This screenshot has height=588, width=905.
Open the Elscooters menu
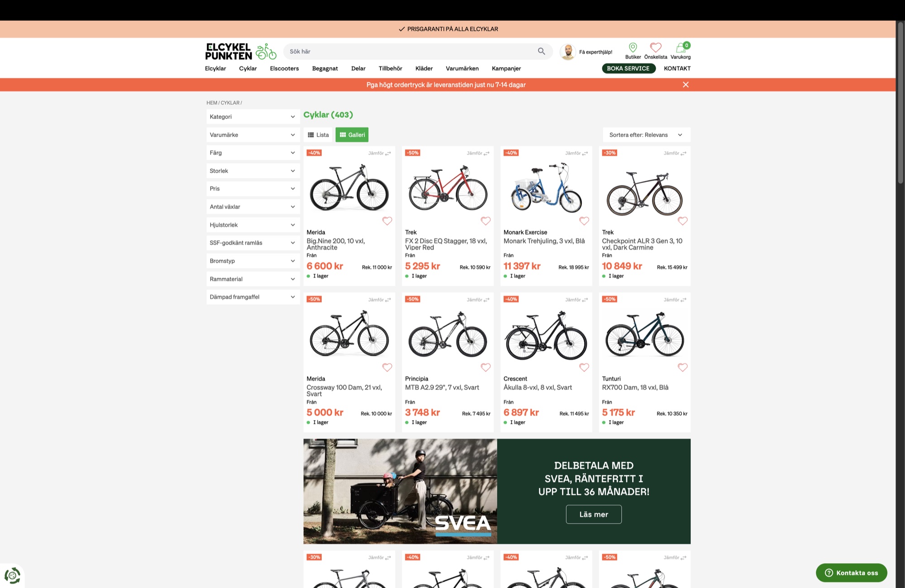click(x=284, y=68)
